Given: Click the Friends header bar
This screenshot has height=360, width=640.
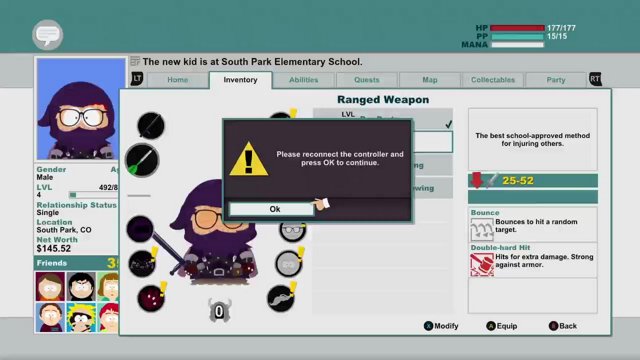Looking at the screenshot, I should [76, 263].
